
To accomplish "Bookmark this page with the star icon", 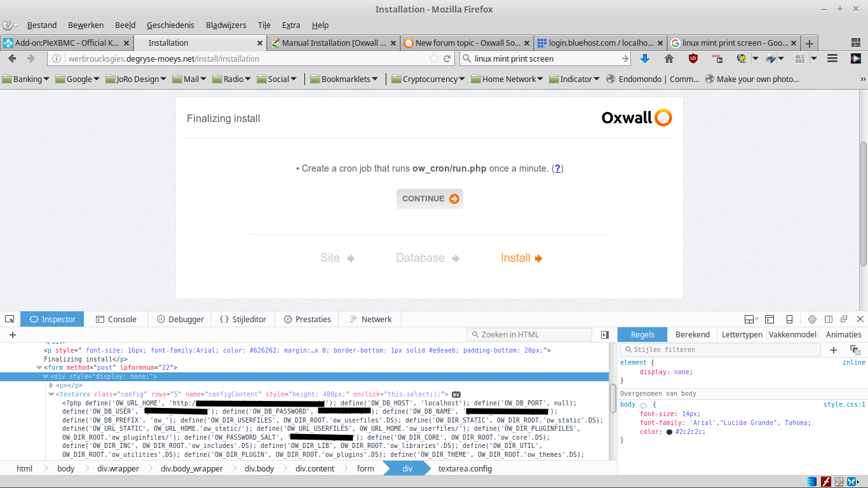I will click(434, 58).
